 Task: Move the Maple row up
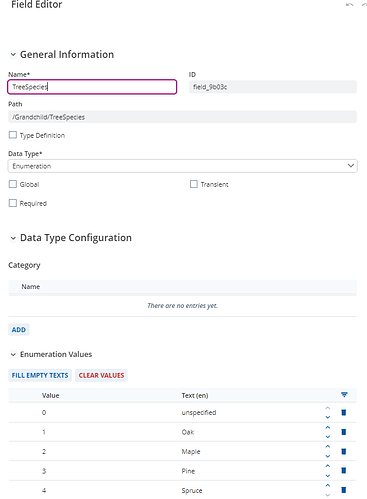328,446
